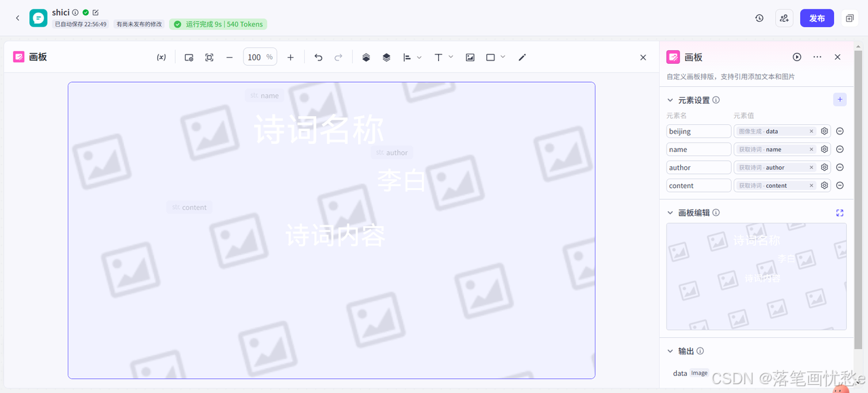Insert image tool in toolbar

pos(470,58)
